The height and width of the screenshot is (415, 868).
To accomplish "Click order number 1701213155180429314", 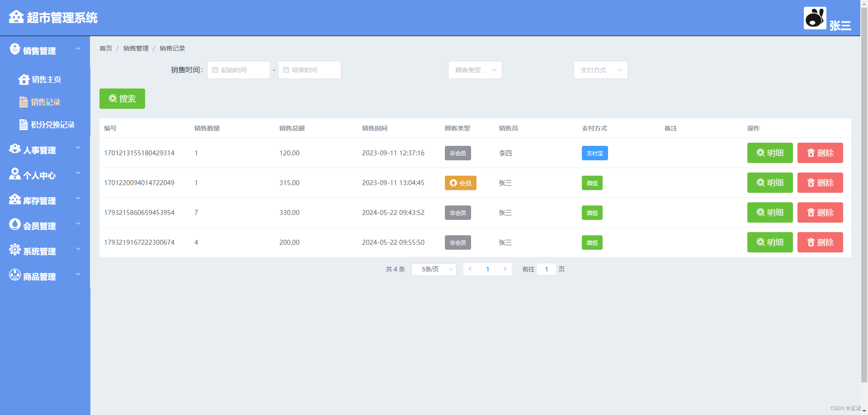I will (139, 153).
